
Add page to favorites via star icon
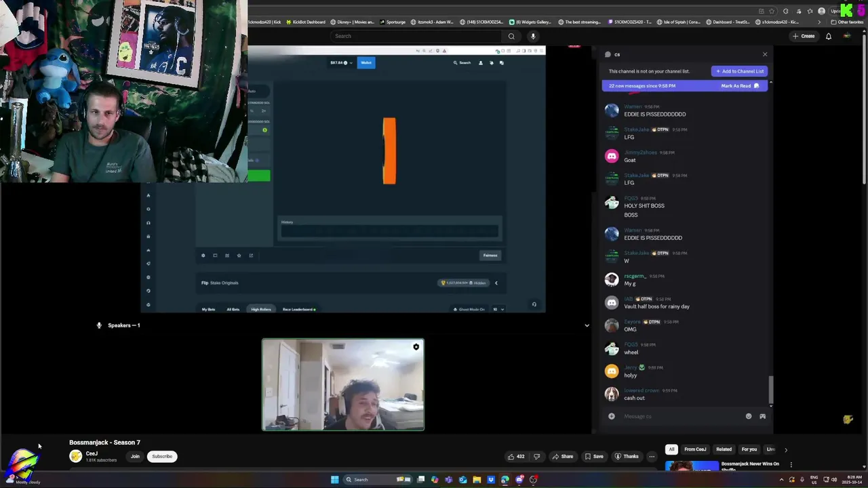pos(772,11)
